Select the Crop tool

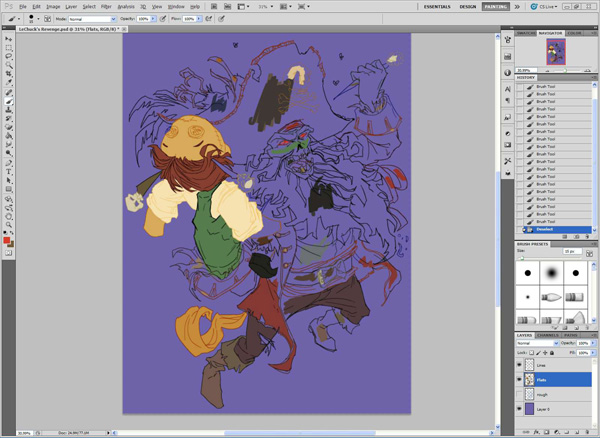[x=8, y=73]
